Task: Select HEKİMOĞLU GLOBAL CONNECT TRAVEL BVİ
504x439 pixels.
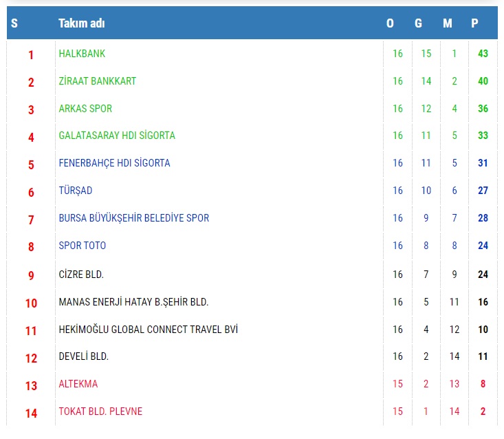Action: click(x=148, y=330)
